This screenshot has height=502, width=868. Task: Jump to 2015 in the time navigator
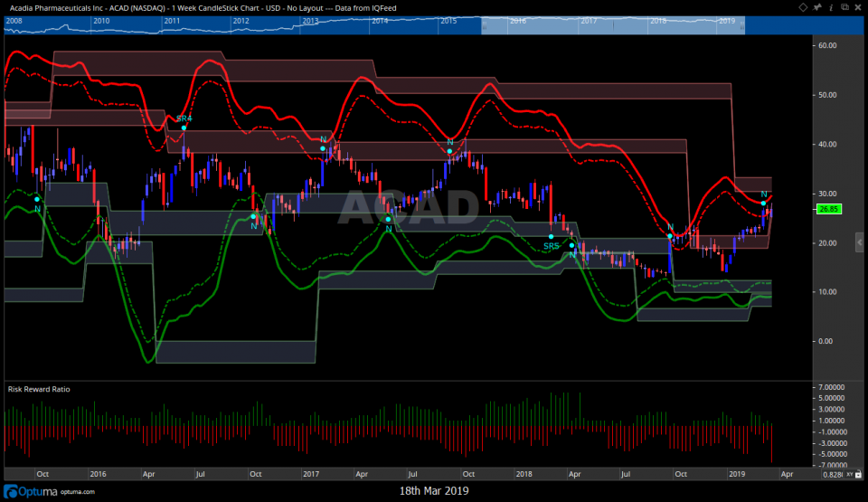[448, 21]
